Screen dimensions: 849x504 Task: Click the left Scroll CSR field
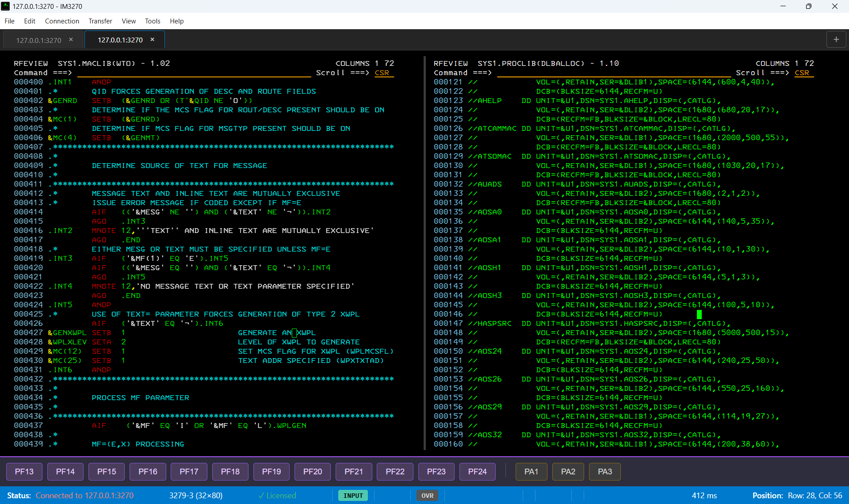coord(384,73)
